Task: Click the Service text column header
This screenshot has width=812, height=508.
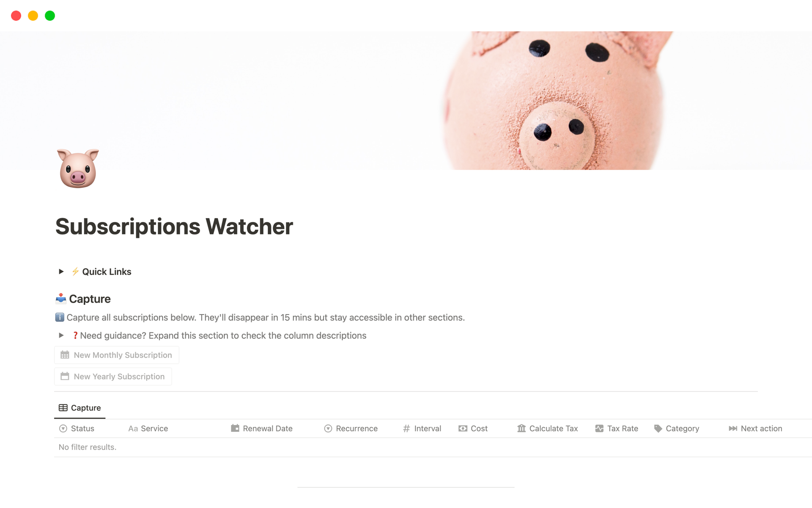Action: pos(154,428)
